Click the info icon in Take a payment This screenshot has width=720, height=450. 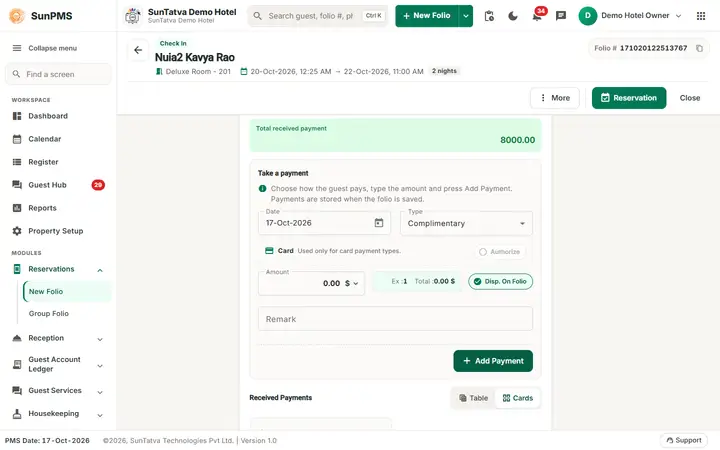click(x=262, y=188)
